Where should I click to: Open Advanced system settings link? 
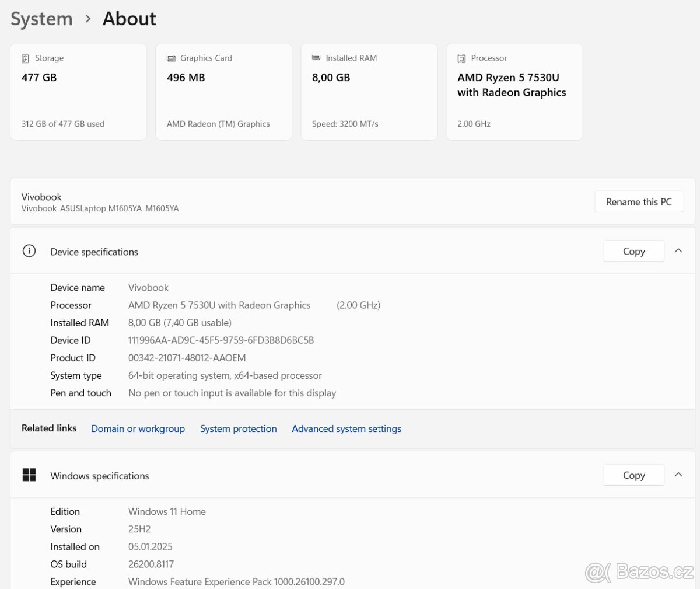[x=346, y=428]
